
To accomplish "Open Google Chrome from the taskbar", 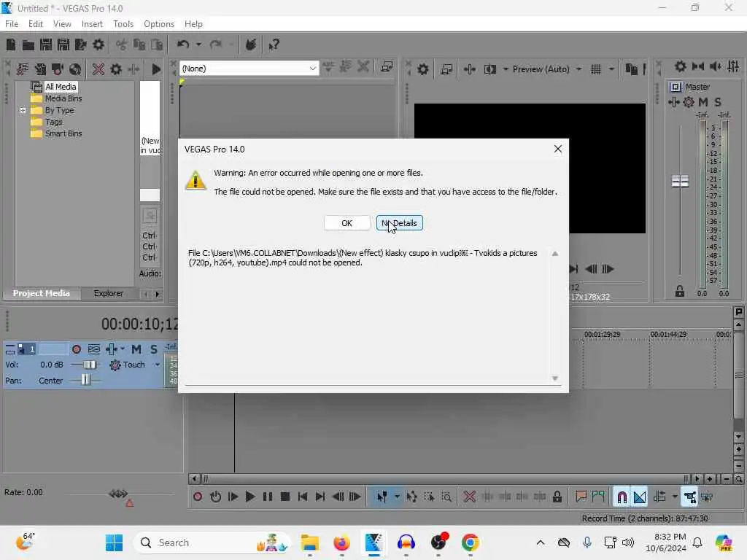I will tap(471, 542).
